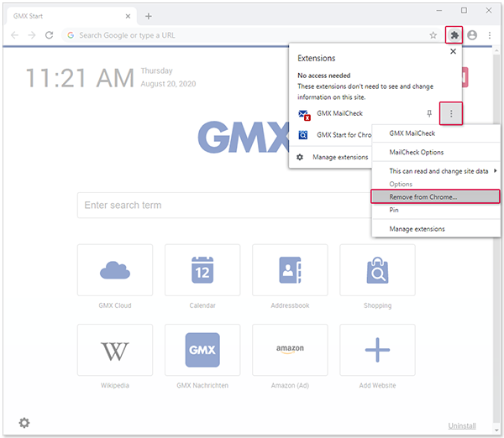Select Remove from Chrome... menu entry
The image size is (504, 438).
click(x=435, y=196)
